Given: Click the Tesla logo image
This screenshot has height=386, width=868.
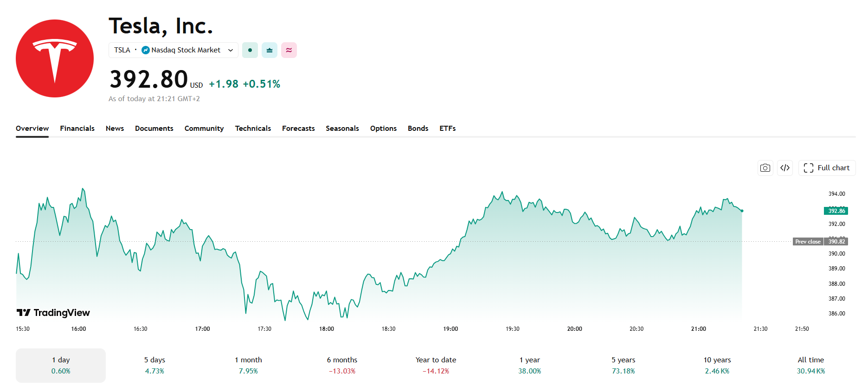Looking at the screenshot, I should [55, 58].
